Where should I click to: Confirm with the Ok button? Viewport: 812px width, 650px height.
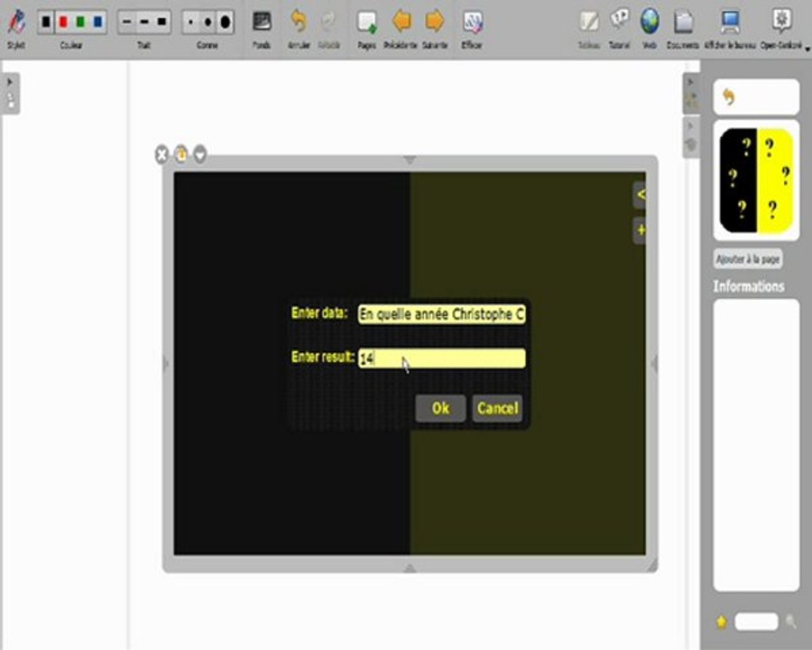(440, 408)
